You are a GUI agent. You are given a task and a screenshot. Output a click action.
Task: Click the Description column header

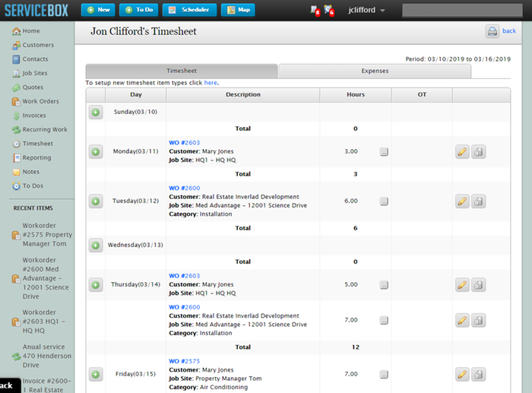click(x=243, y=95)
